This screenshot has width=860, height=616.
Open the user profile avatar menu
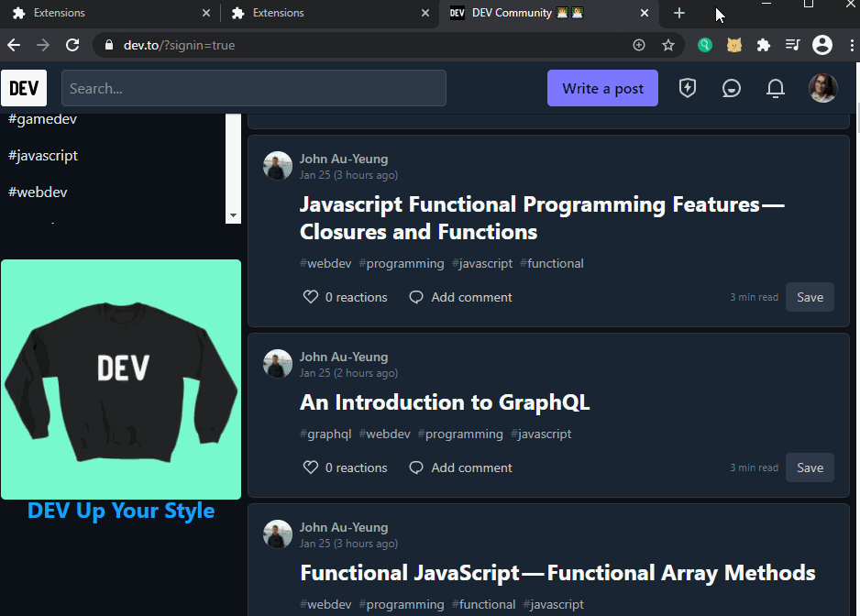[822, 88]
